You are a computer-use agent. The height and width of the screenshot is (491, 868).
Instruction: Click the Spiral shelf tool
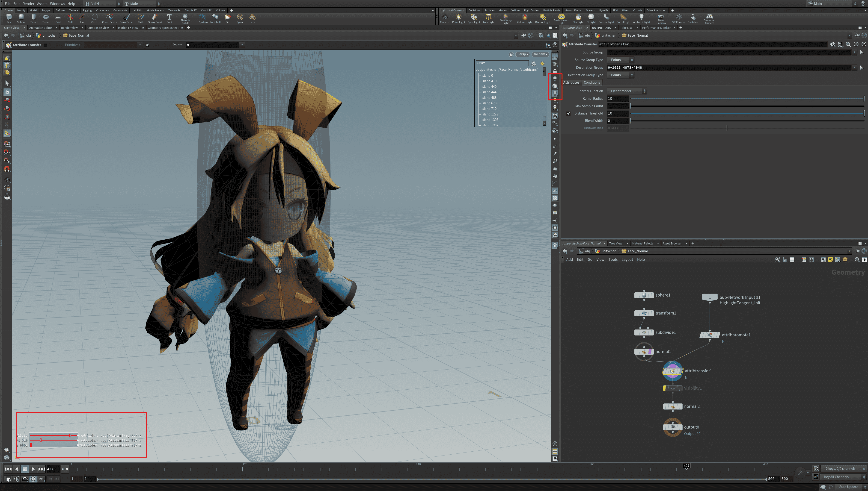240,18
